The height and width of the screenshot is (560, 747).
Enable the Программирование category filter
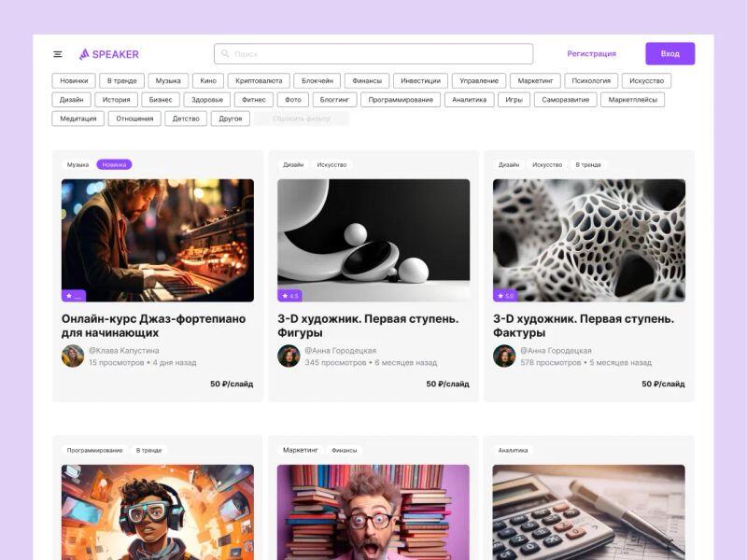click(401, 100)
